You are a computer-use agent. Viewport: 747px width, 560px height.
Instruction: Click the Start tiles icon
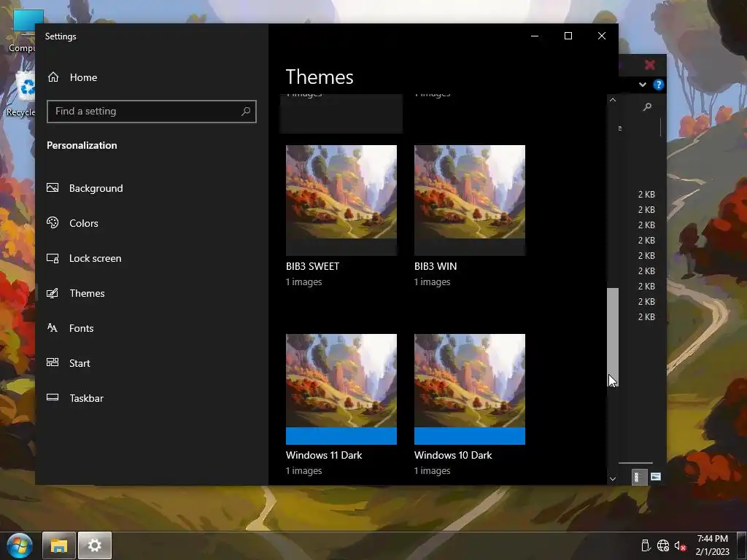tap(53, 362)
